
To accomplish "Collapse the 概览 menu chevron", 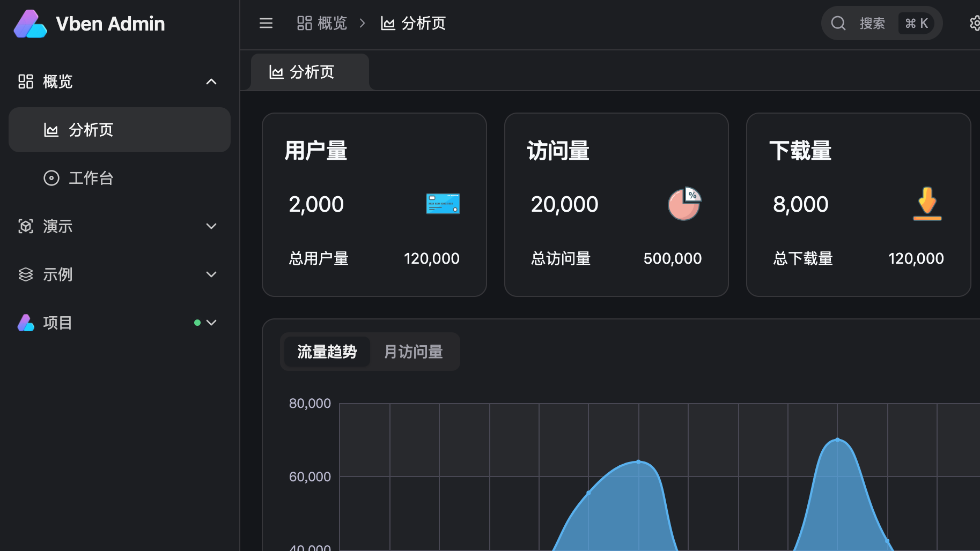I will (x=211, y=81).
